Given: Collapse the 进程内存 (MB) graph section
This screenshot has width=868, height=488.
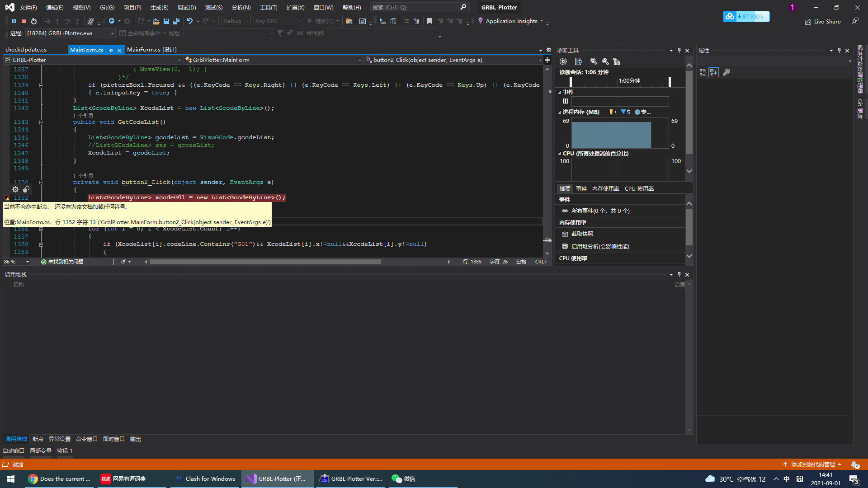Looking at the screenshot, I should [560, 112].
